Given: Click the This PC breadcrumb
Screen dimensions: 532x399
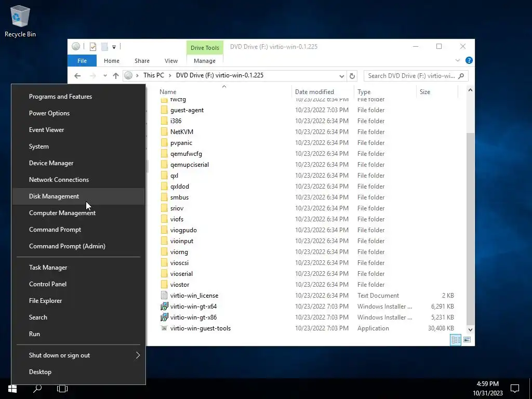Looking at the screenshot, I should click(x=153, y=75).
